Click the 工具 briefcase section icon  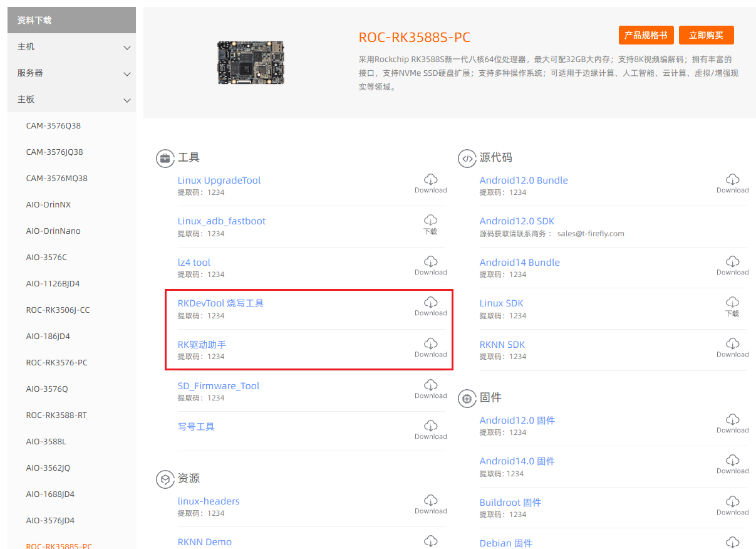tap(165, 159)
